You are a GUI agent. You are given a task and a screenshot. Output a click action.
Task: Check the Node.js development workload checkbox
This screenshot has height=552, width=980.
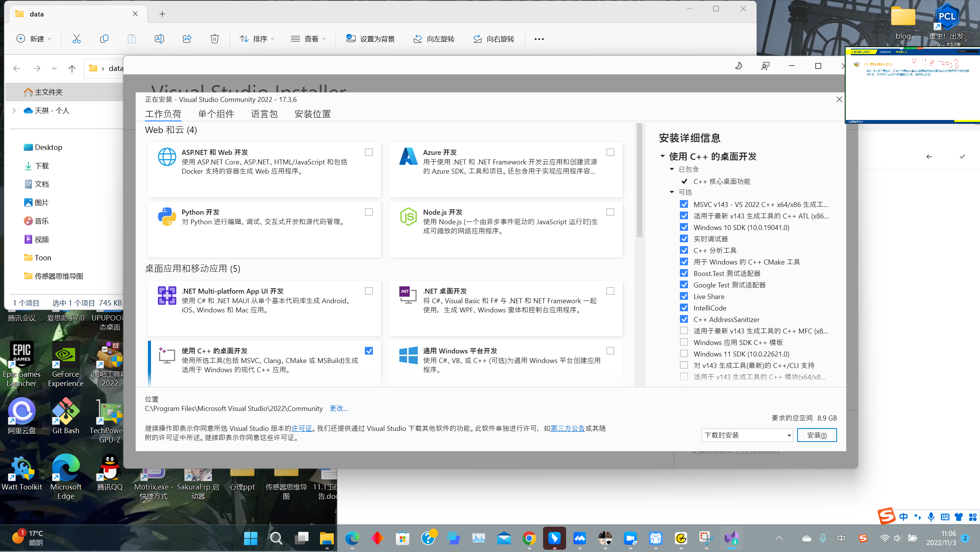[x=610, y=212]
